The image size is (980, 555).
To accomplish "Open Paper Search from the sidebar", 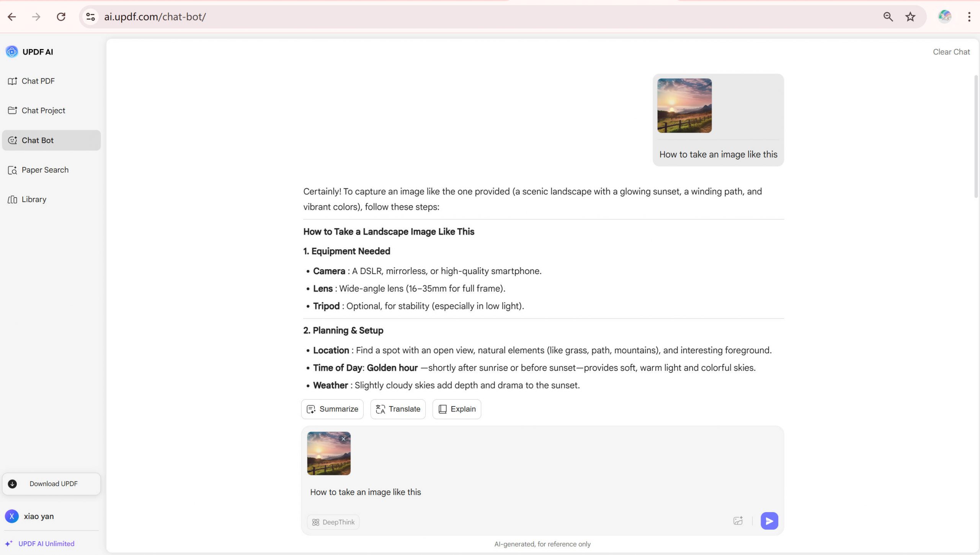I will pos(51,170).
